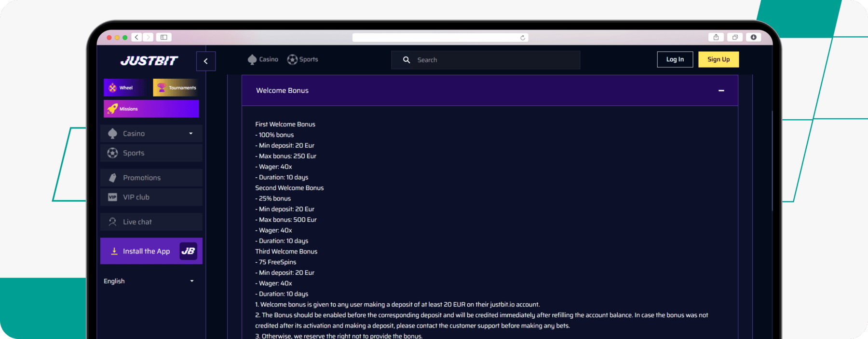Select Sports in the sidebar
This screenshot has width=868, height=339.
coord(151,153)
